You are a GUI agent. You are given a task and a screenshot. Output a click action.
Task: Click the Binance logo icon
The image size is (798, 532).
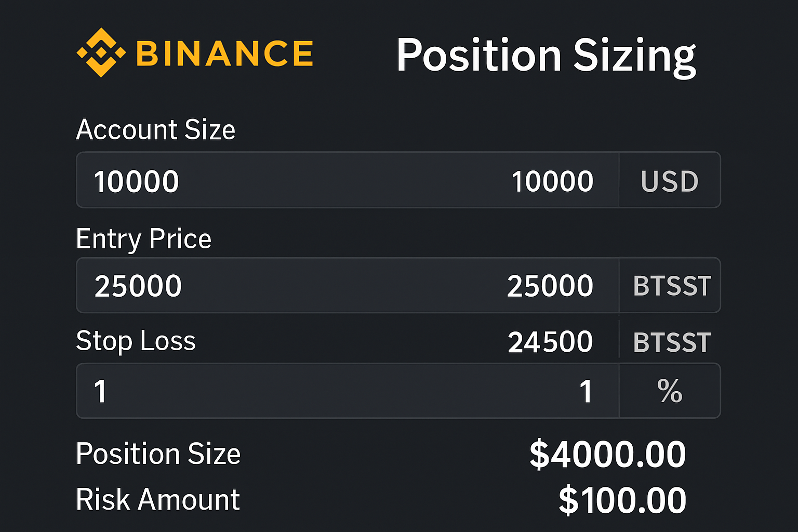[x=102, y=52]
